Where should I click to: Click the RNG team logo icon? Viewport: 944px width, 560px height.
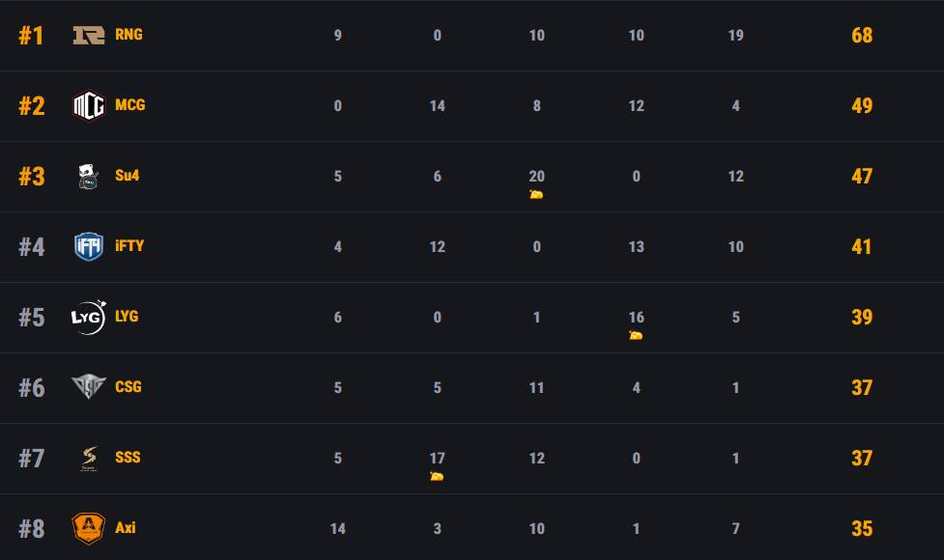89,36
